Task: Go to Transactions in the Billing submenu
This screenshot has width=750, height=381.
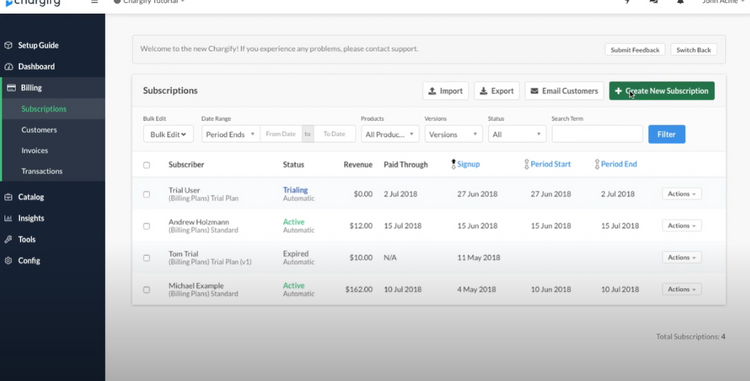Action: (x=42, y=171)
